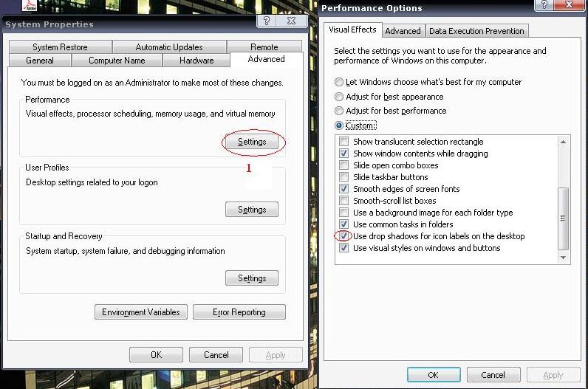
Task: Check Slide taskbar buttons option
Action: click(343, 177)
